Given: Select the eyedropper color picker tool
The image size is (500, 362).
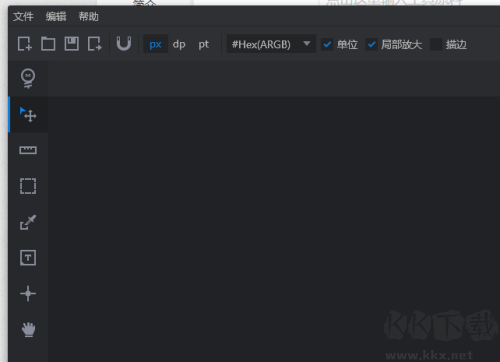Looking at the screenshot, I should 28,222.
